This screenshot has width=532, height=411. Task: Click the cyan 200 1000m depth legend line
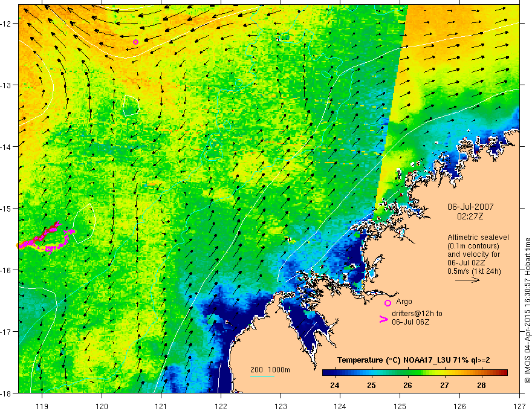(x=262, y=377)
